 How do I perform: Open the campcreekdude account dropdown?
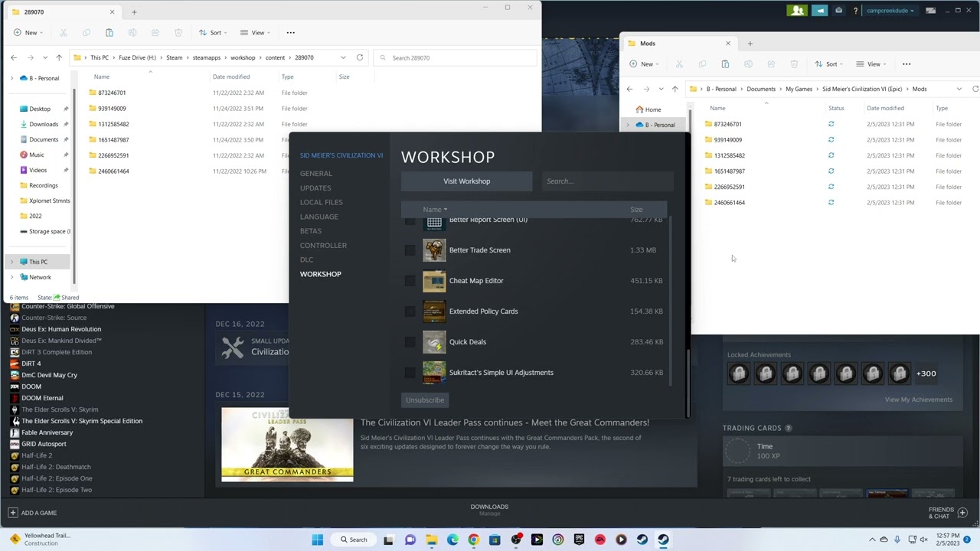889,11
